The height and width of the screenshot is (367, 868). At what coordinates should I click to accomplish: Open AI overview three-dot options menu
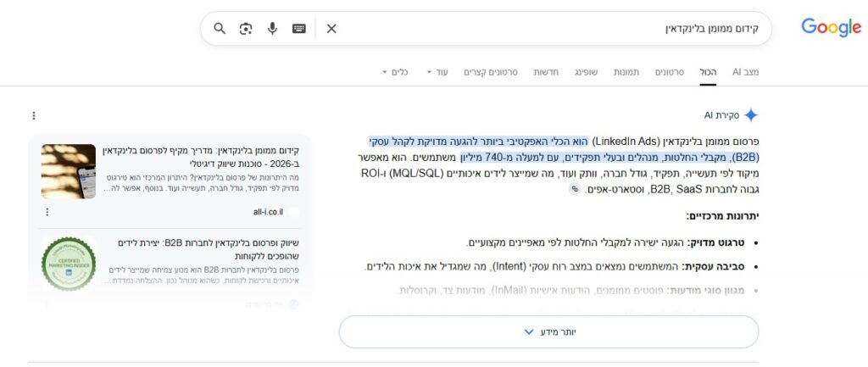point(34,115)
